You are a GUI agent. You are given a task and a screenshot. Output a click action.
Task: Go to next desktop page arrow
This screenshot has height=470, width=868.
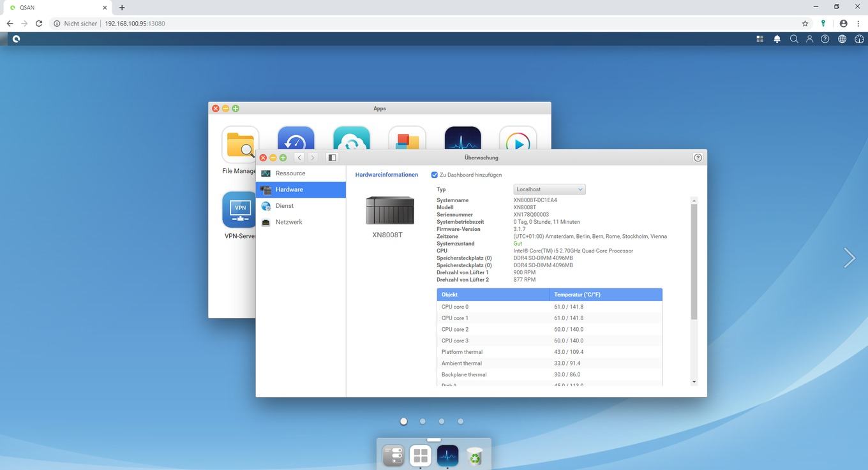[849, 258]
